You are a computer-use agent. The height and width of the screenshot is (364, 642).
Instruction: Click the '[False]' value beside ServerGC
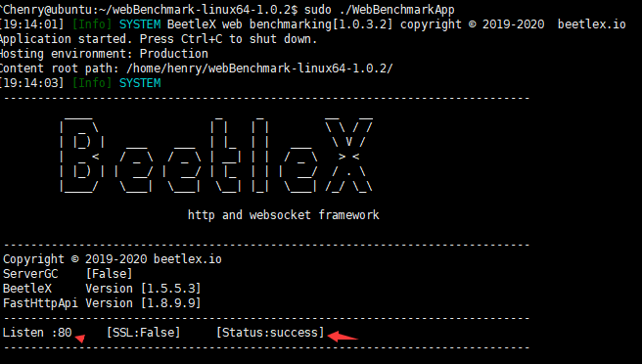[109, 274]
